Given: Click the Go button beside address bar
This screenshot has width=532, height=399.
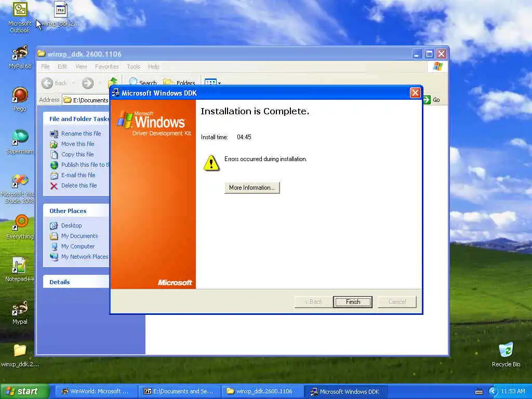Looking at the screenshot, I should [x=432, y=100].
